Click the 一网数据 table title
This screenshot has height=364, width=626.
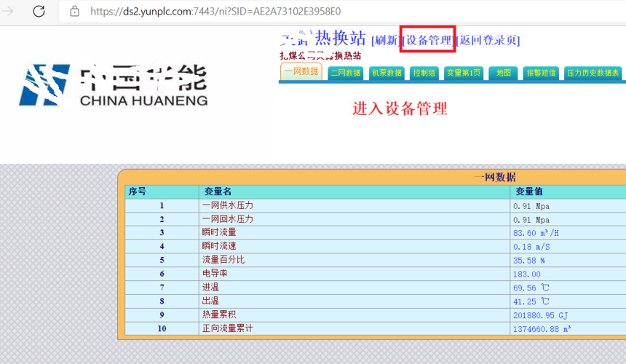tap(495, 177)
